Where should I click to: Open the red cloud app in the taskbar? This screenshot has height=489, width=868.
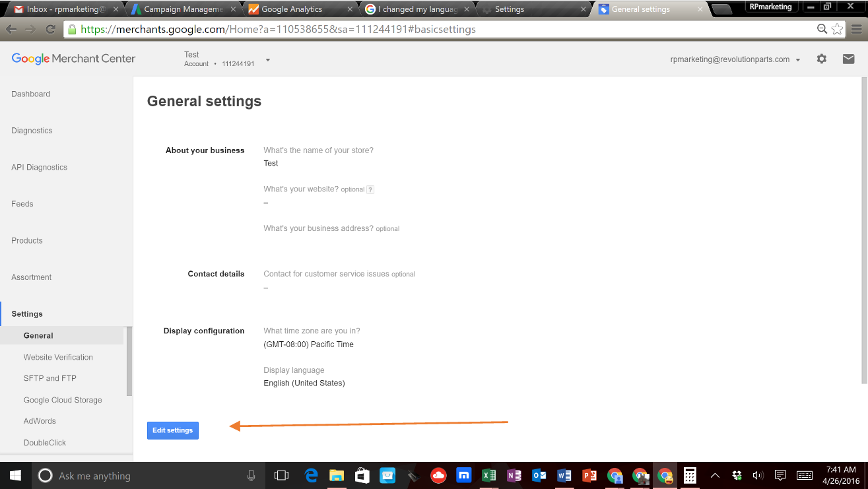tap(438, 475)
